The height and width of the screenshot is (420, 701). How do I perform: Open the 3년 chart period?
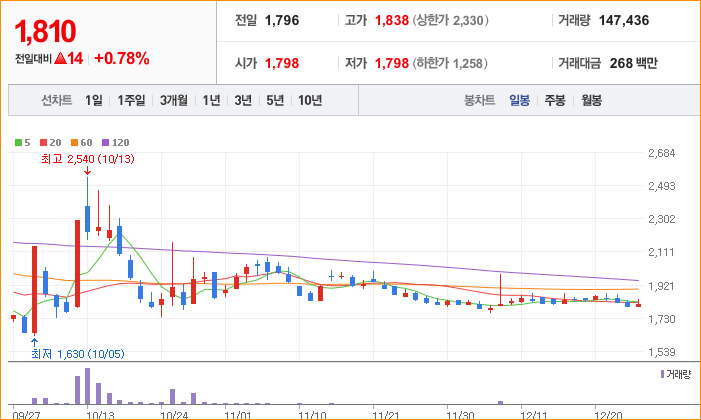pyautogui.click(x=243, y=100)
